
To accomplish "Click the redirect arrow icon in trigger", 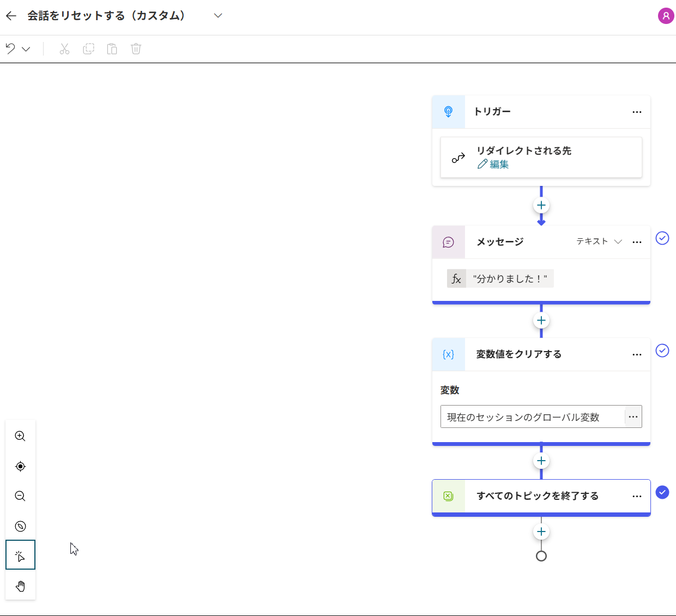I will (458, 158).
